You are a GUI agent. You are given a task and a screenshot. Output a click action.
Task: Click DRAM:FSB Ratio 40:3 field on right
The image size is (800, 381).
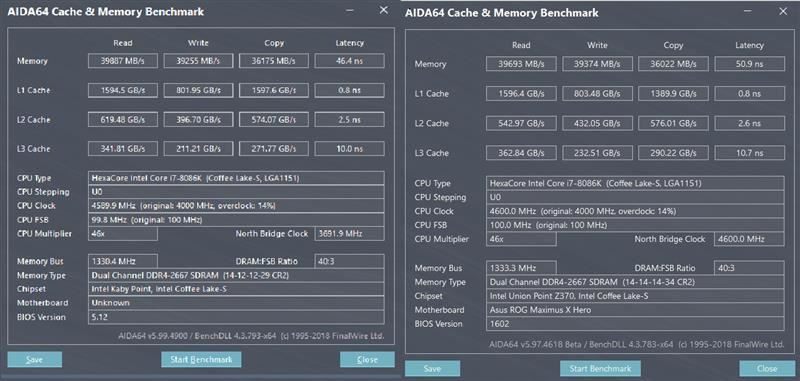pos(749,268)
